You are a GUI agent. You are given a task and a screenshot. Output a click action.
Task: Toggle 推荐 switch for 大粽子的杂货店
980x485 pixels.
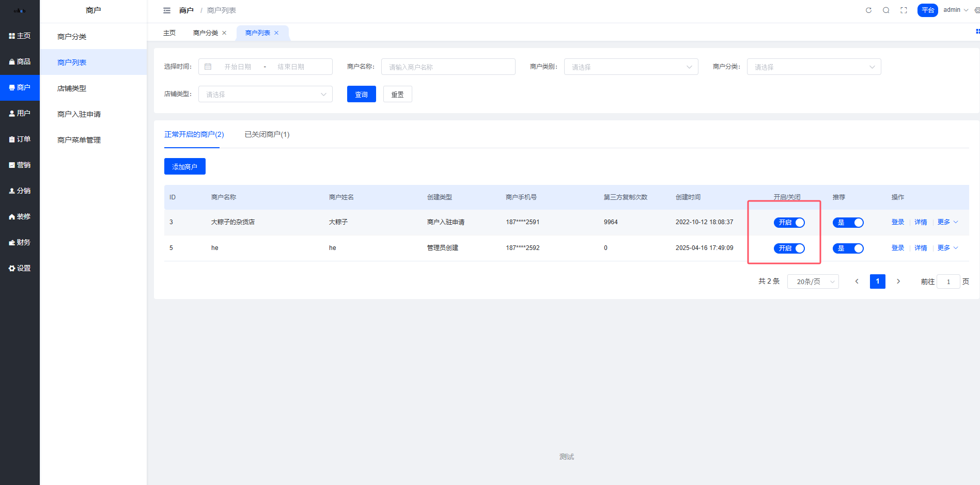tap(848, 223)
